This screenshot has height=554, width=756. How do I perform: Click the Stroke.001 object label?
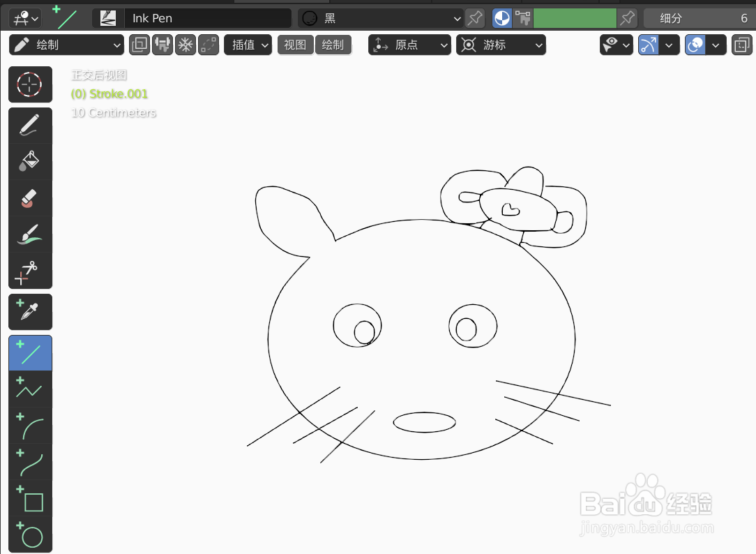click(109, 94)
